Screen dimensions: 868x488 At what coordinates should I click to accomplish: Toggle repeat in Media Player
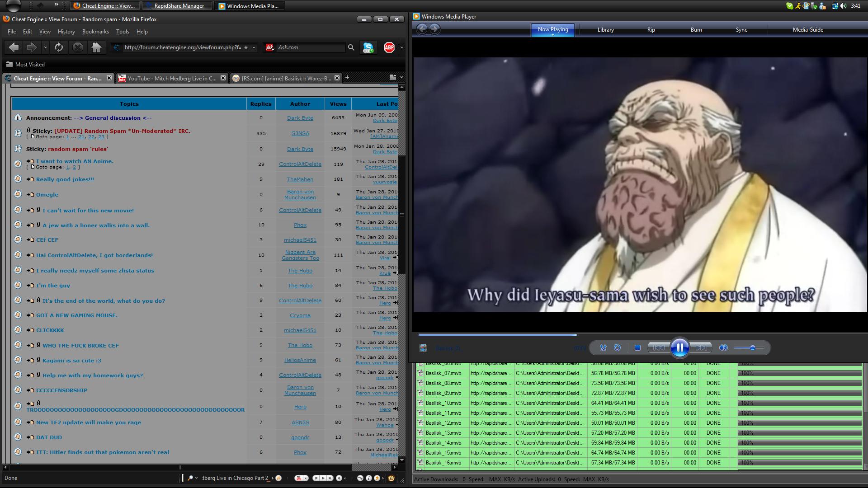tap(617, 347)
